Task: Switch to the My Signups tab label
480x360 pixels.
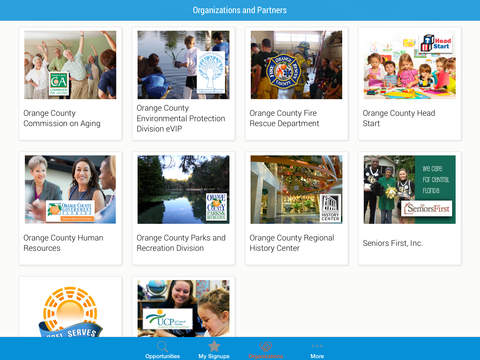Action: pos(214,356)
